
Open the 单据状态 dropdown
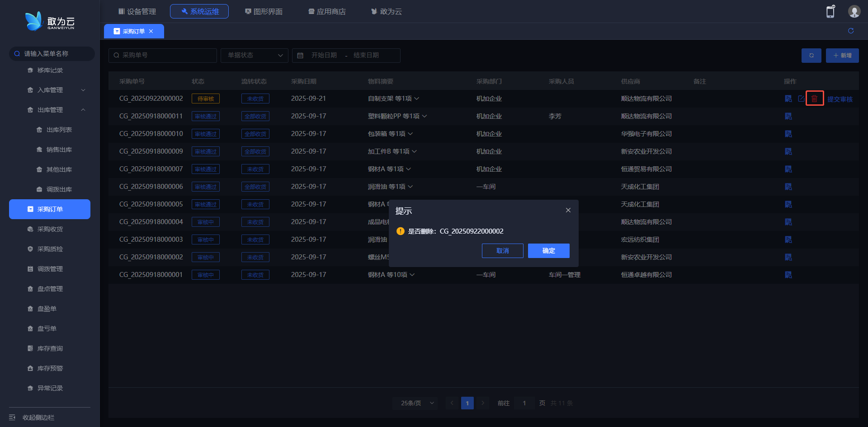tap(254, 56)
